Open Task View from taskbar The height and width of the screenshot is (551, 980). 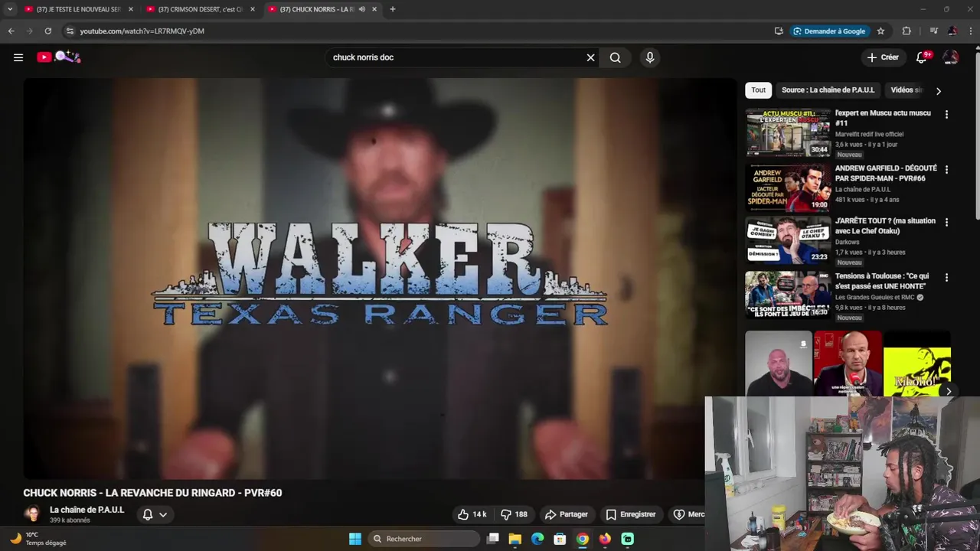point(492,539)
